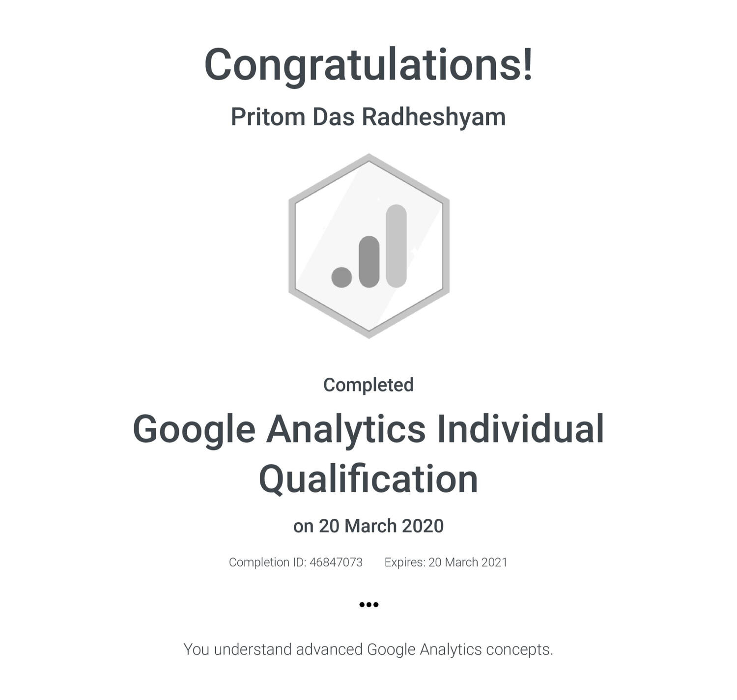Screen dimensions: 737x700
Task: Click the middle bar of the Analytics logo
Action: click(369, 261)
